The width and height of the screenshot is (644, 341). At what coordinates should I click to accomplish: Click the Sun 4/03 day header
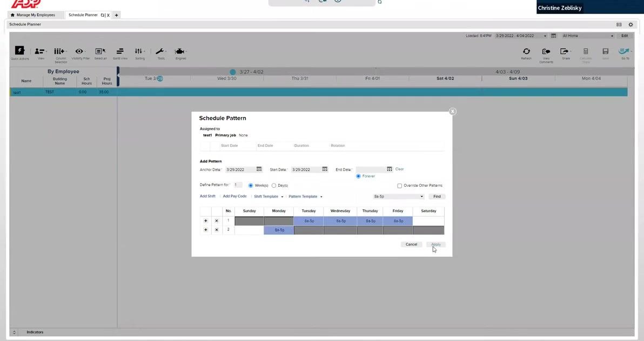point(518,78)
